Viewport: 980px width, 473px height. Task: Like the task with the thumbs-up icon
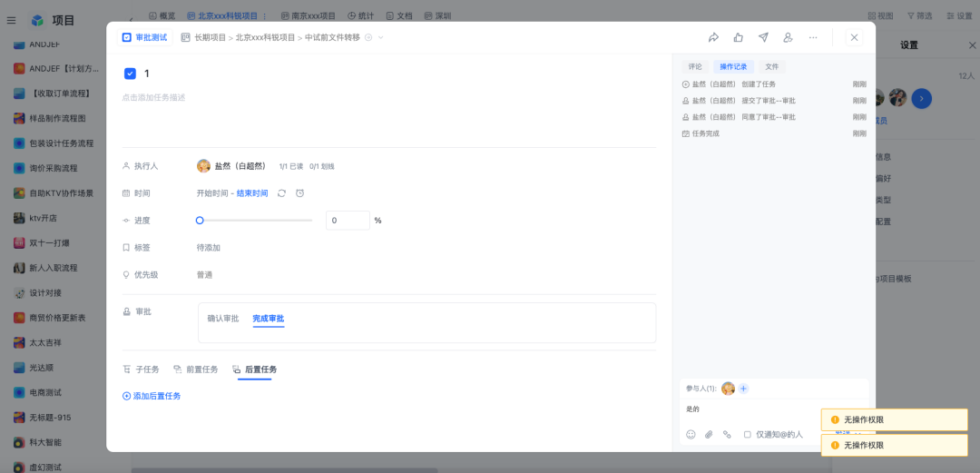pyautogui.click(x=738, y=37)
